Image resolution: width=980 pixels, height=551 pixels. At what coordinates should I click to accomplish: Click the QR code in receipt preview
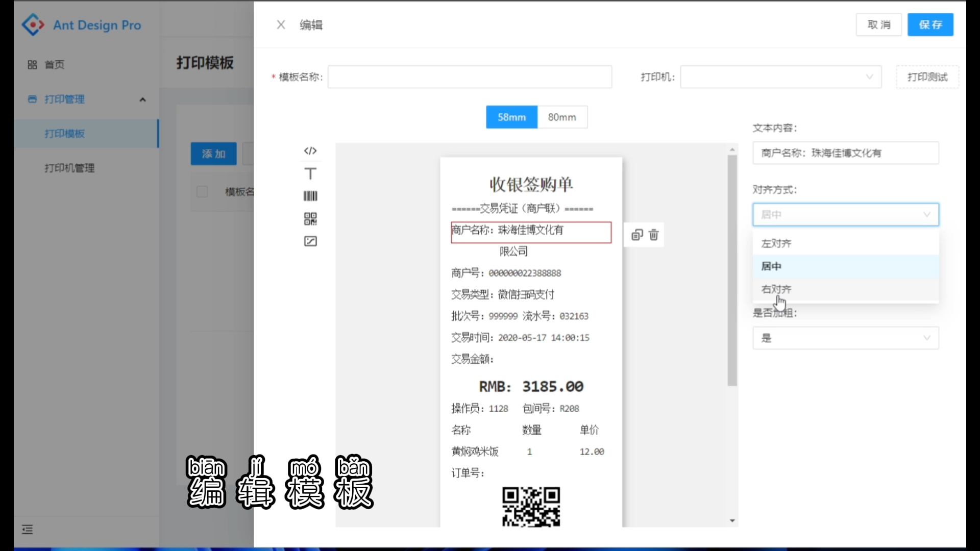pyautogui.click(x=531, y=507)
